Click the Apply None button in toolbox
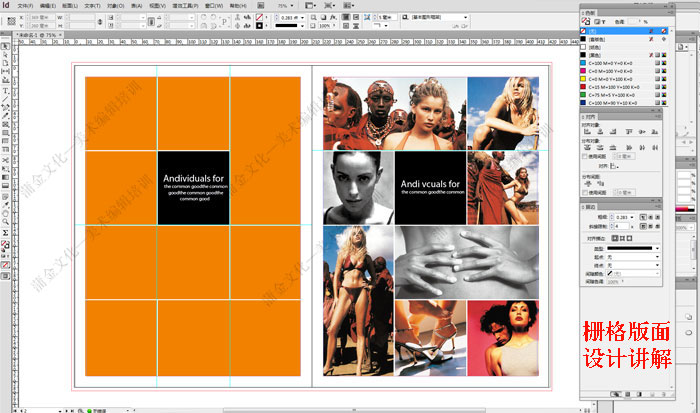 click(x=5, y=265)
